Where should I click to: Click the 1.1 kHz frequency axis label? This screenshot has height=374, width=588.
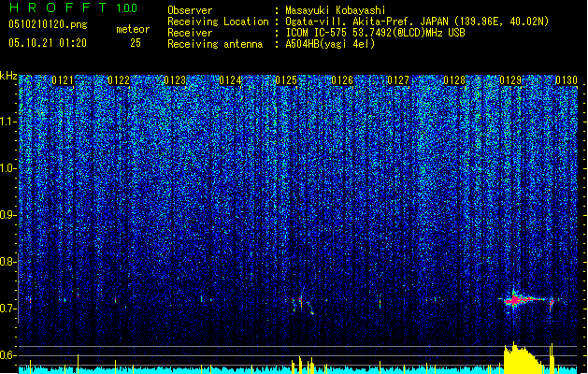(7, 122)
